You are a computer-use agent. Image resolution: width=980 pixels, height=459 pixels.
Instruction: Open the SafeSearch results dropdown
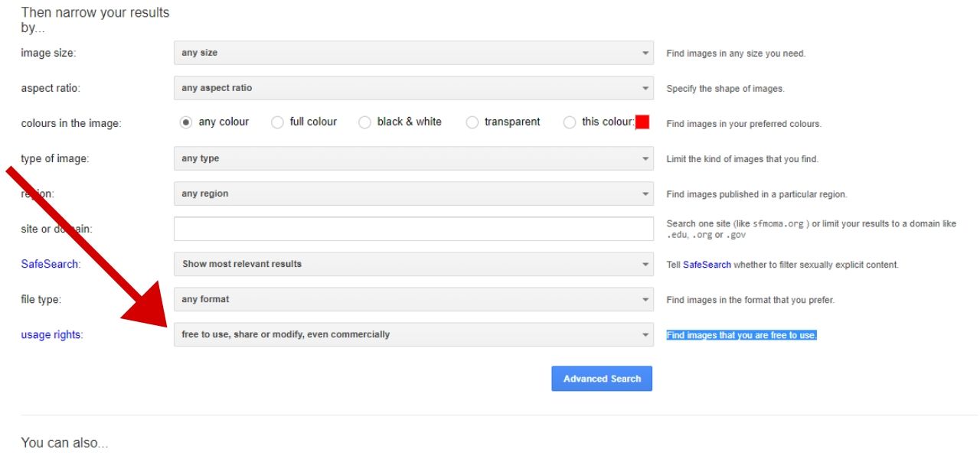pos(413,264)
